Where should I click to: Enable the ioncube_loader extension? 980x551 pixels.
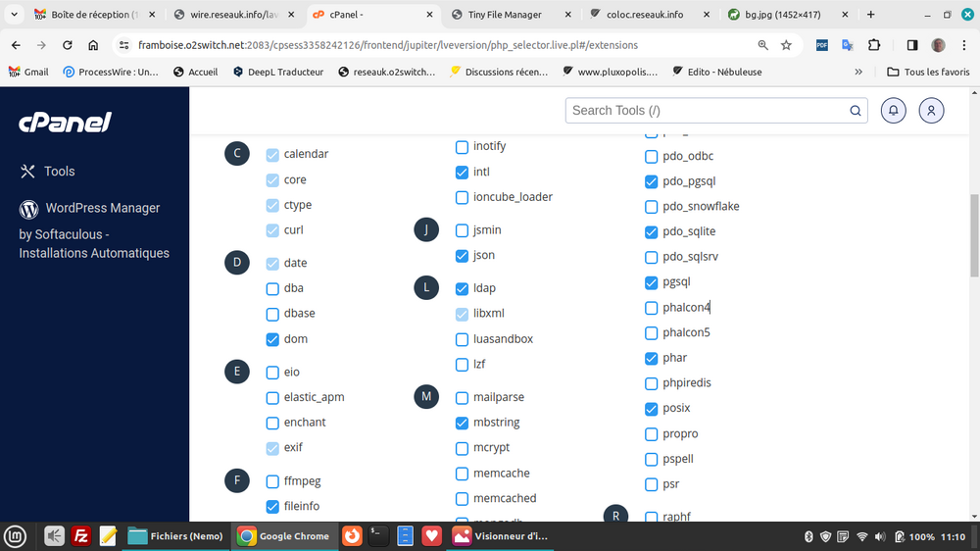462,198
